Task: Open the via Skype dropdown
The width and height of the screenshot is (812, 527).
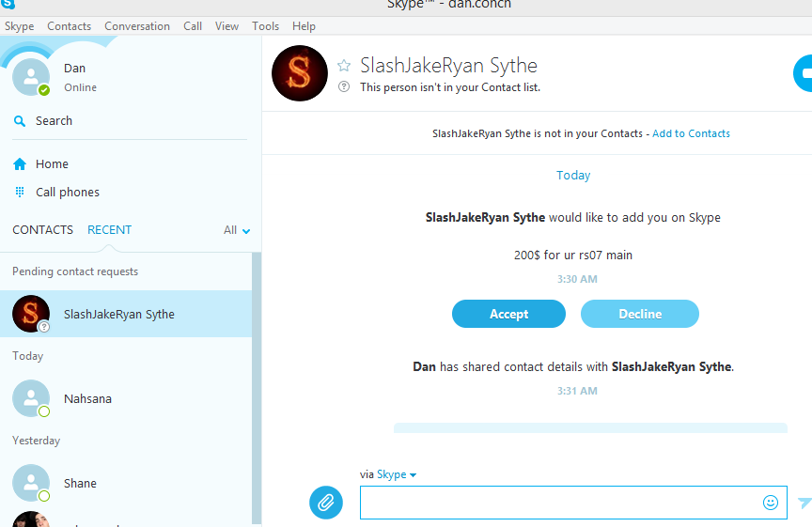Action: click(397, 474)
